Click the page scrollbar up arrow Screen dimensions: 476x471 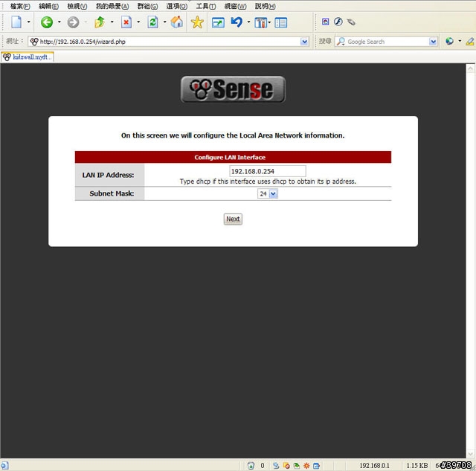(470, 68)
